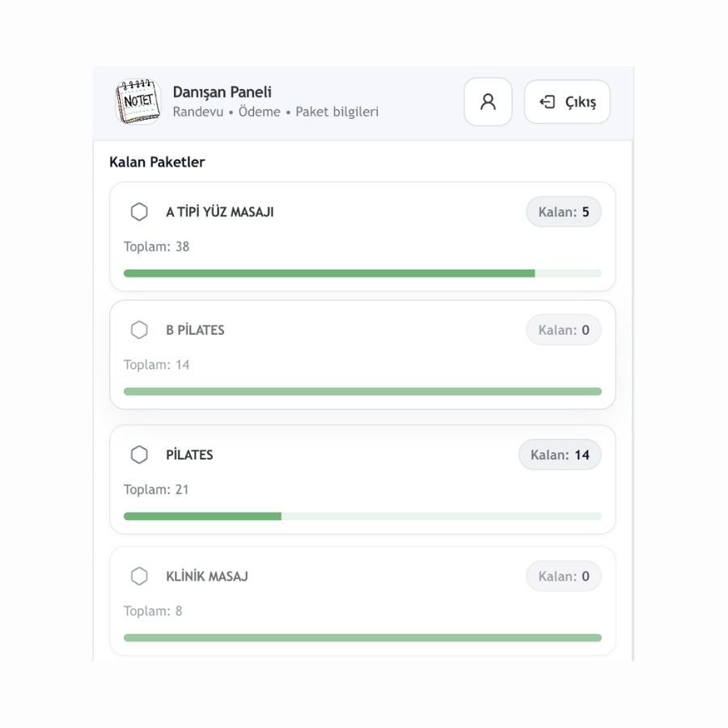This screenshot has height=728, width=728.
Task: Click the PİLATES package progress bar
Action: pyautogui.click(x=362, y=516)
